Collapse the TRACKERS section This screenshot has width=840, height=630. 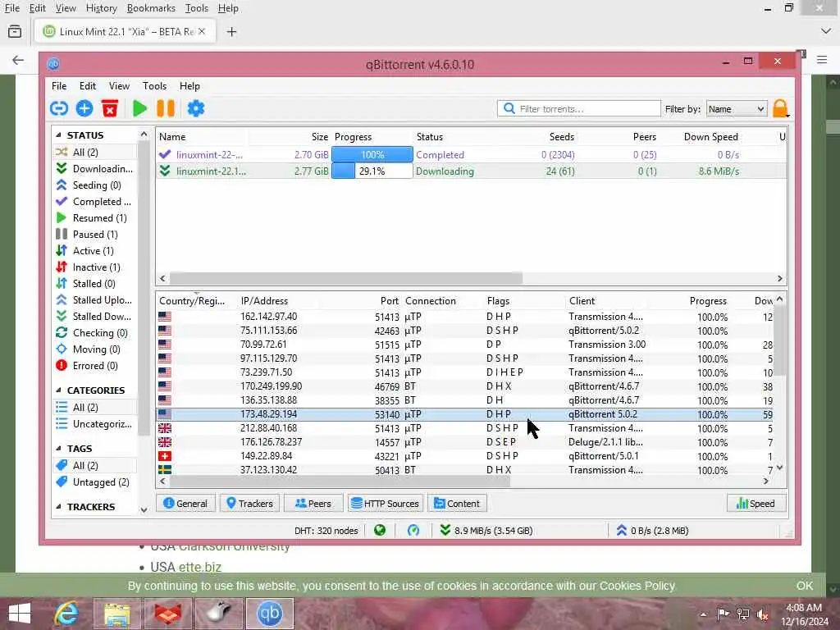pos(58,507)
